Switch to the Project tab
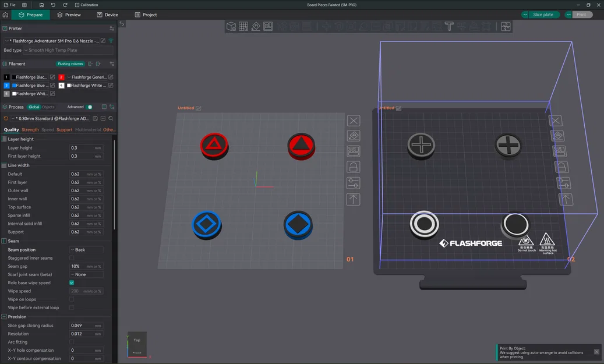This screenshot has height=364, width=604. point(146,15)
